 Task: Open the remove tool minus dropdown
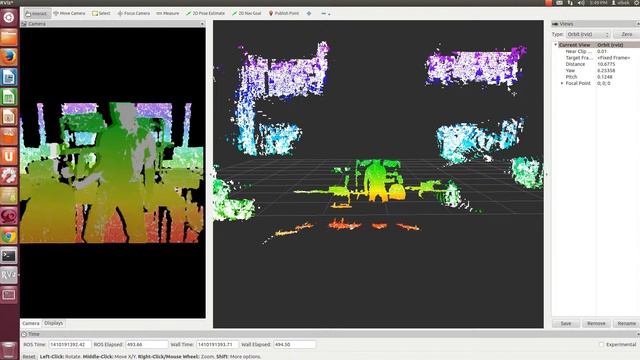[325, 13]
